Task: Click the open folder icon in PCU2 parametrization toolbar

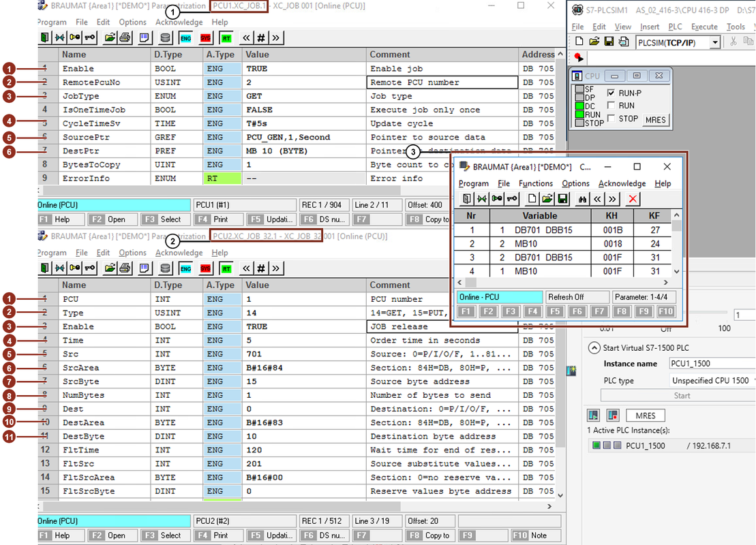Action: click(110, 268)
